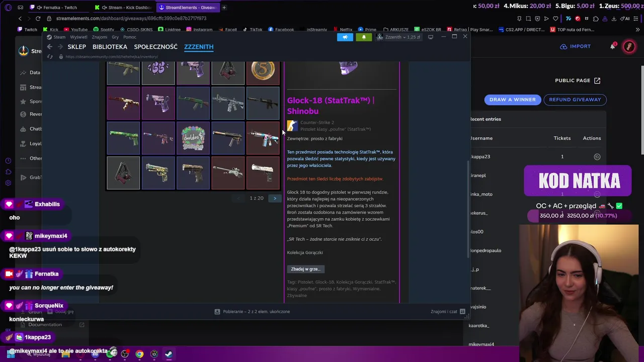Expand the hidden bookmarks chevron
The image size is (644, 362).
point(638,30)
